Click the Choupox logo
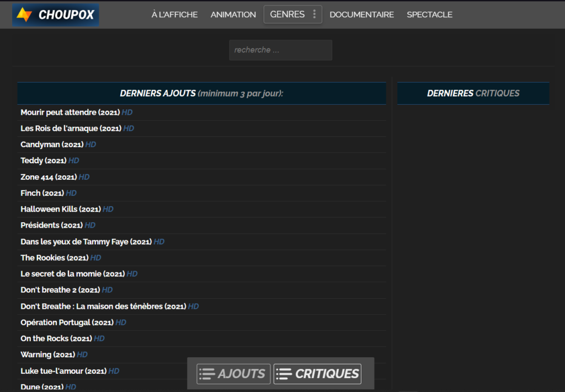The image size is (565, 392). point(56,15)
